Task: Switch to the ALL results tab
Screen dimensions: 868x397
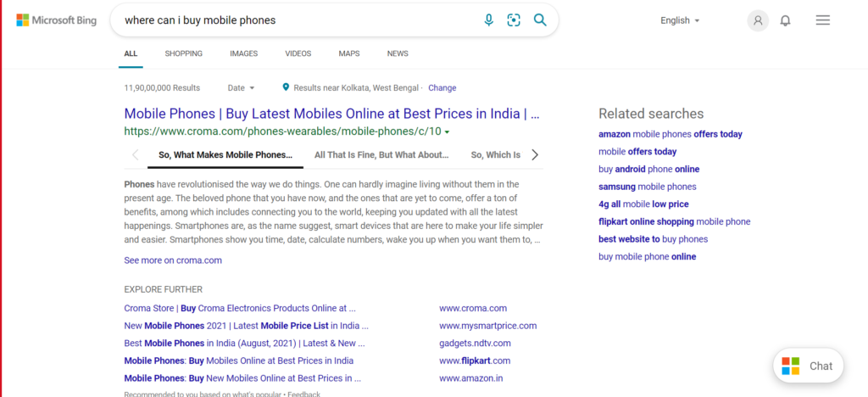Action: point(131,53)
